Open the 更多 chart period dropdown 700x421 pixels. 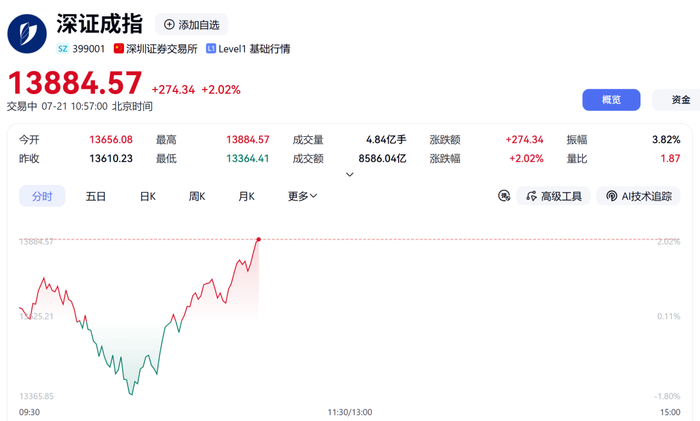302,196
